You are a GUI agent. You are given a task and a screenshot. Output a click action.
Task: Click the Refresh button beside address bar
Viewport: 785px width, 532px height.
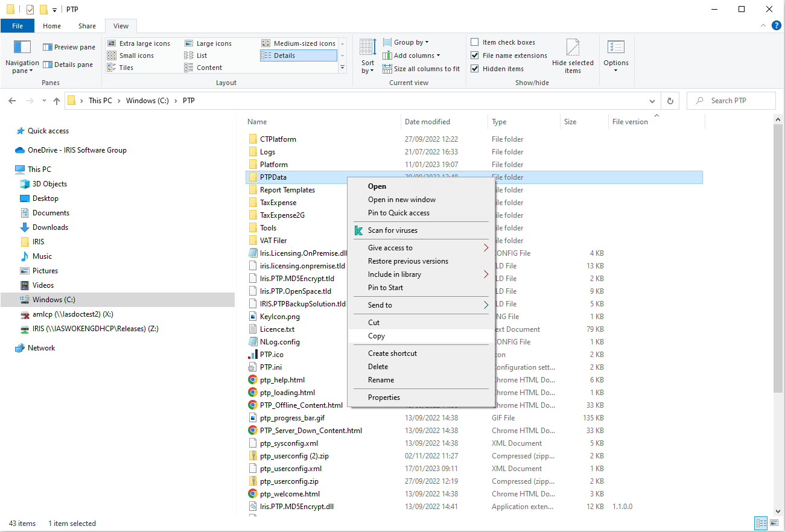(670, 101)
